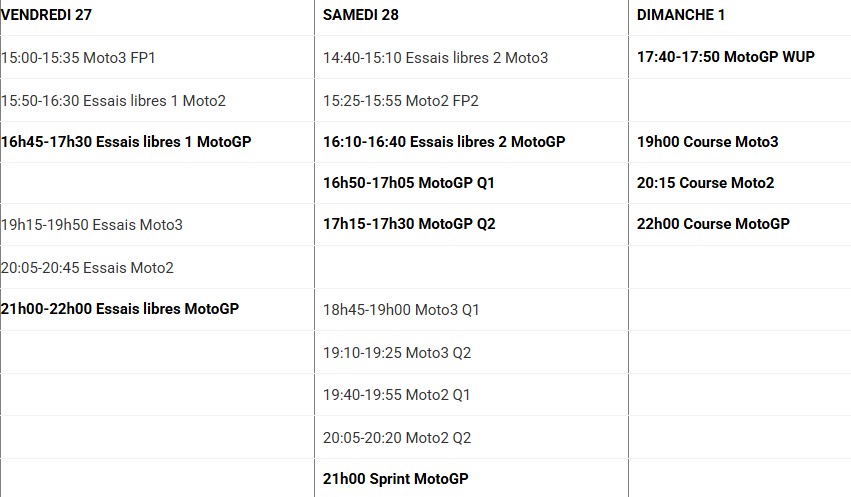
Task: Select the 14:40-15:10 Essais libres 2 Moto3 cell
Action: click(x=435, y=58)
